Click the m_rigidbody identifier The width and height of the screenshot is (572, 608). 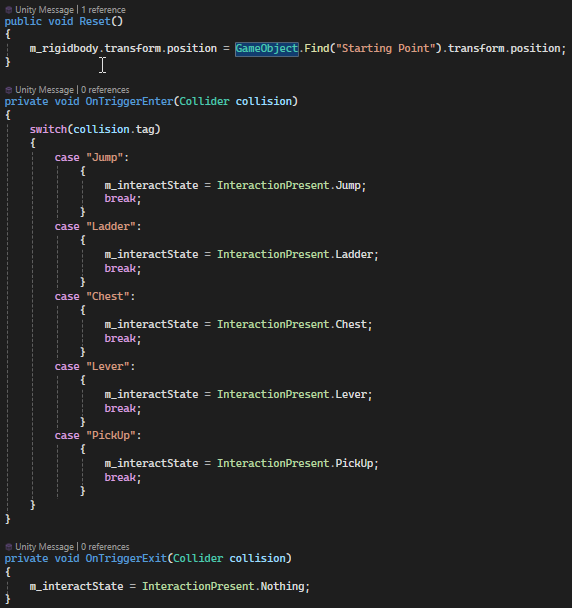point(64,48)
